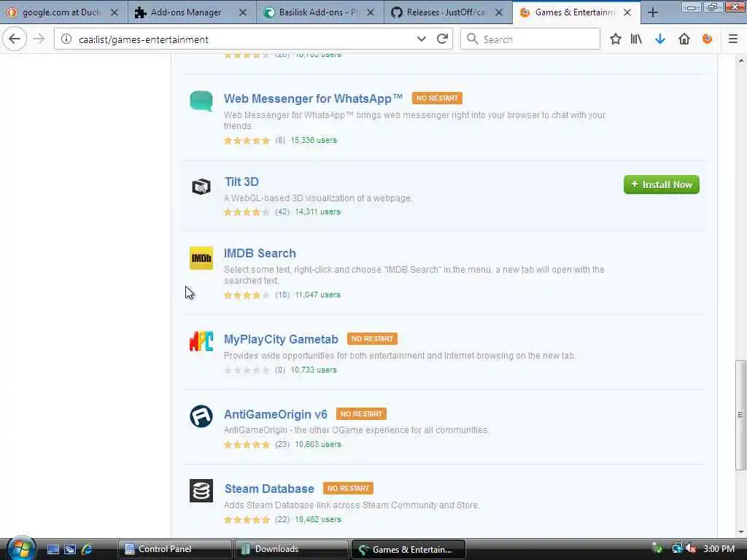
Task: Switch to google.com at Duck tab
Action: [63, 12]
